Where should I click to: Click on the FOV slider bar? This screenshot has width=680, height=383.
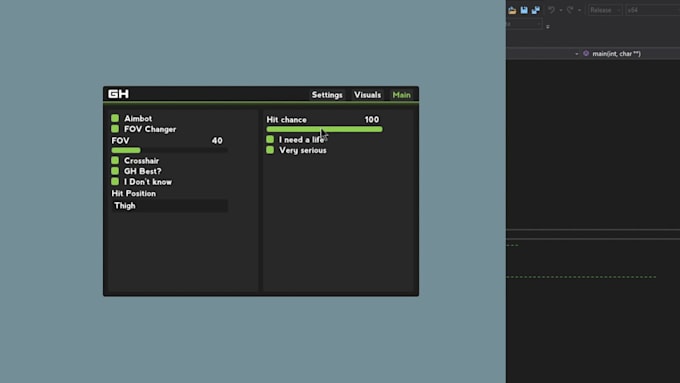[170, 150]
